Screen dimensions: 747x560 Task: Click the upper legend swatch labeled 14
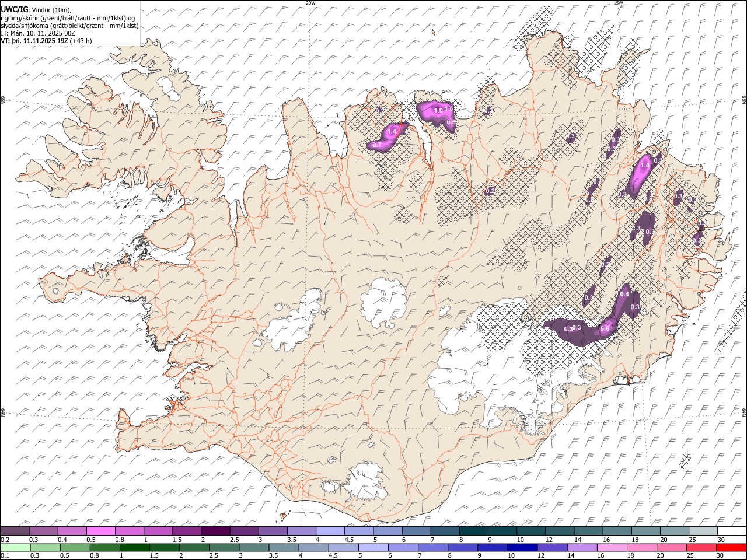587,531
